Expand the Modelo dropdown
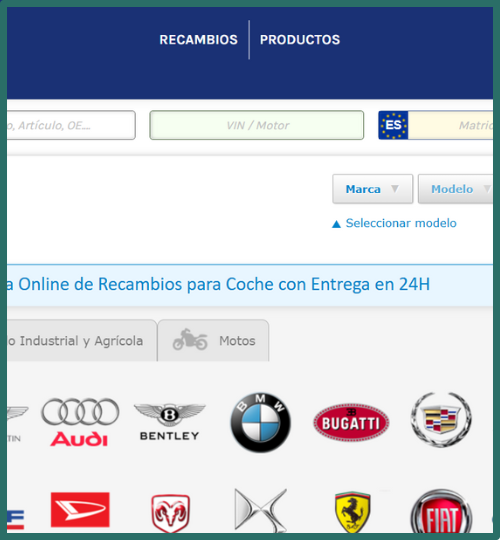Image resolution: width=500 pixels, height=540 pixels. pos(456,189)
